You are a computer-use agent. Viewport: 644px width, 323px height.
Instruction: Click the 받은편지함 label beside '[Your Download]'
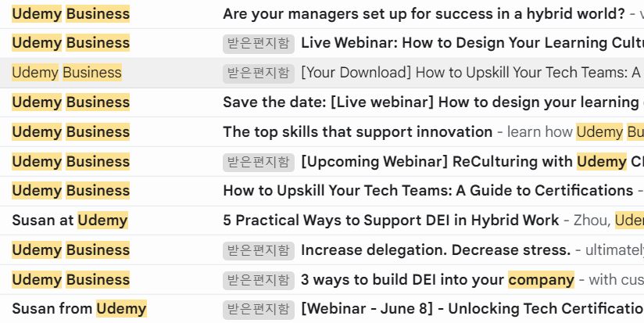[259, 73]
